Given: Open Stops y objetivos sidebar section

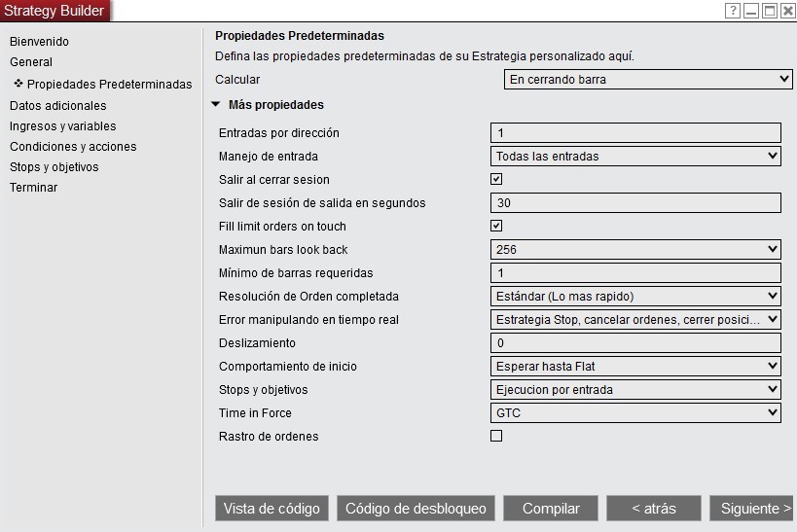Looking at the screenshot, I should (54, 167).
